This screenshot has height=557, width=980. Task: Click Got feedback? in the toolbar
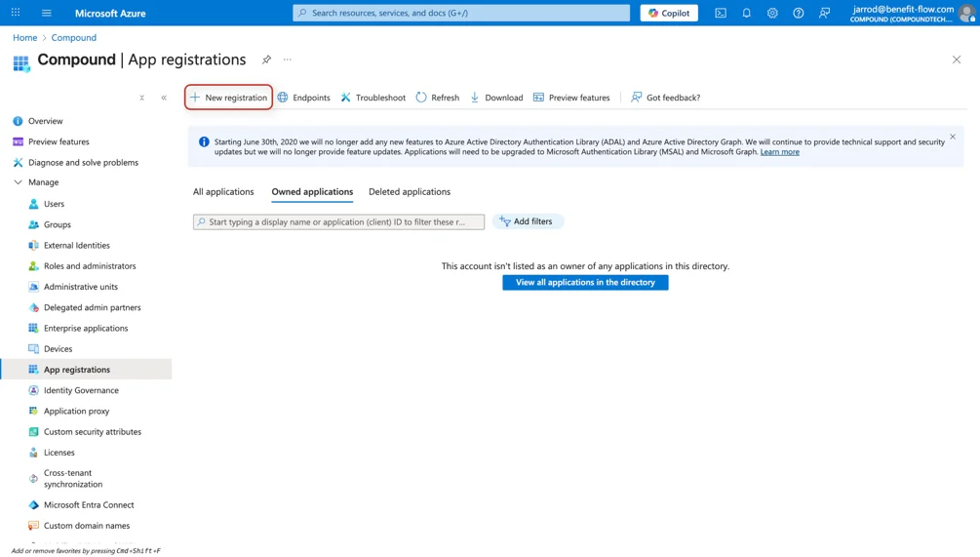[666, 98]
